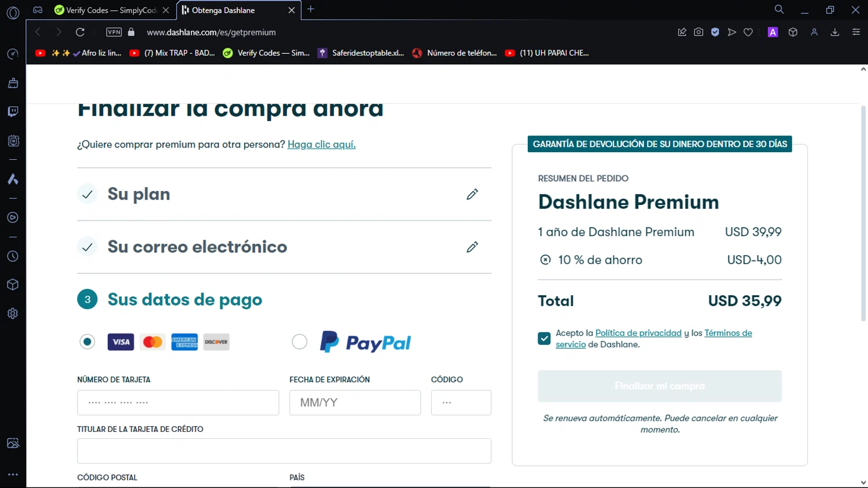Open History clock in sidebar

(13, 256)
